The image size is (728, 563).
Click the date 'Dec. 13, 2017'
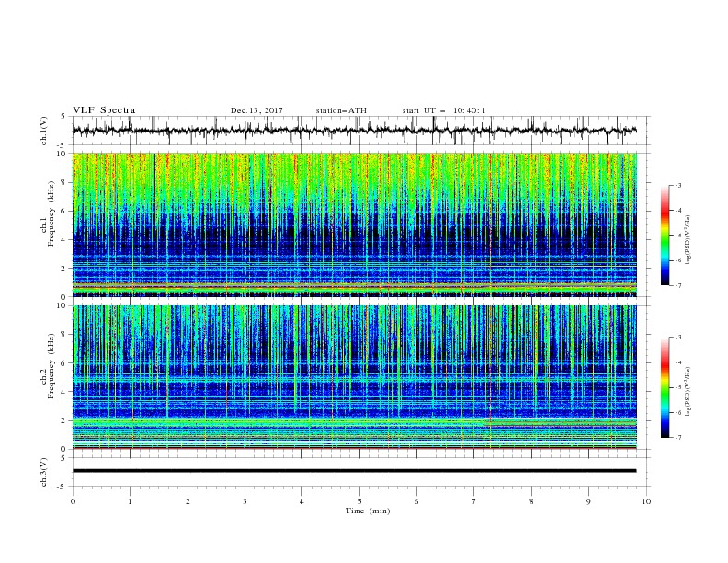click(x=256, y=110)
